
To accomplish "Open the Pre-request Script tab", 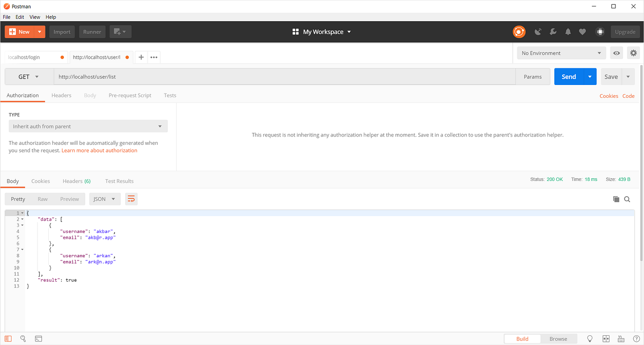I will (x=130, y=95).
